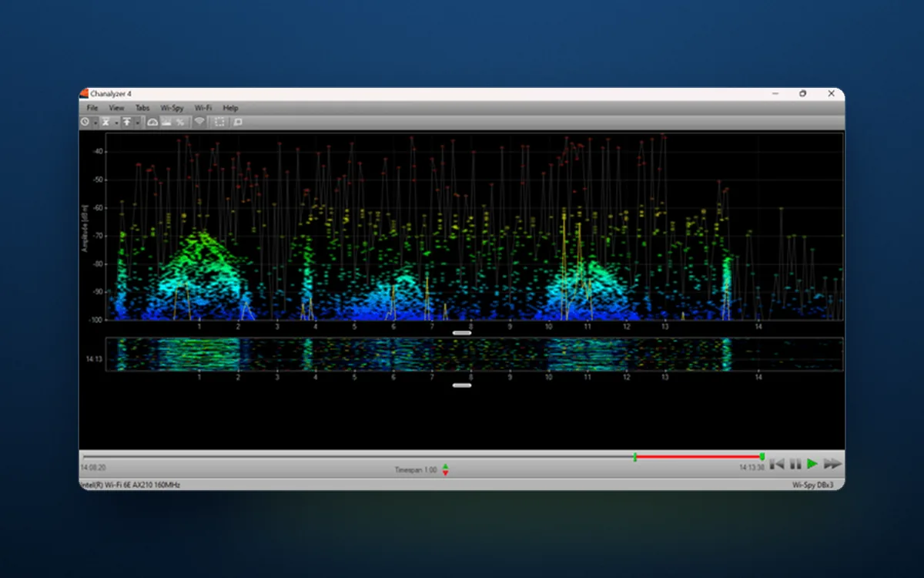The height and width of the screenshot is (578, 924).
Task: Click the red selected range on the timeline
Action: point(698,457)
